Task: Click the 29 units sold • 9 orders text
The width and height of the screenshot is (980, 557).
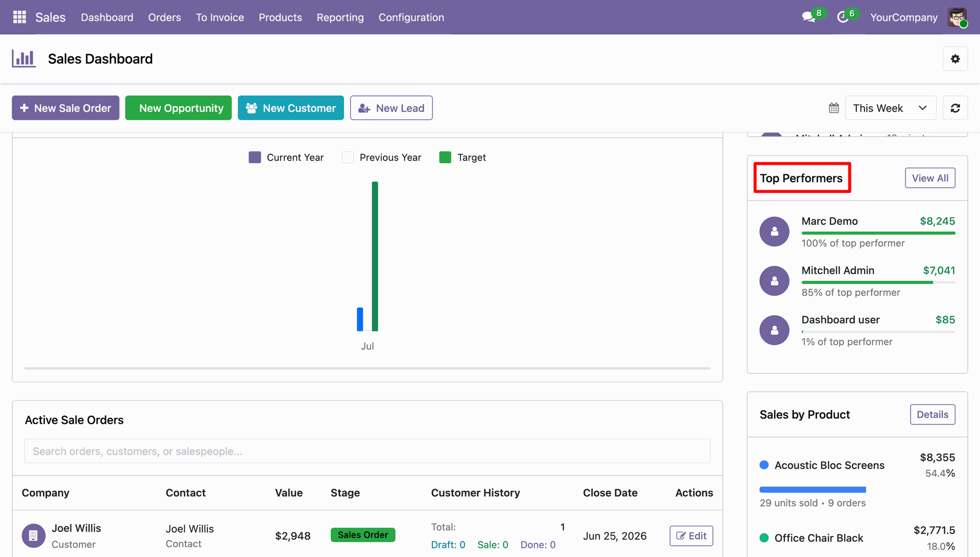Action: point(813,503)
